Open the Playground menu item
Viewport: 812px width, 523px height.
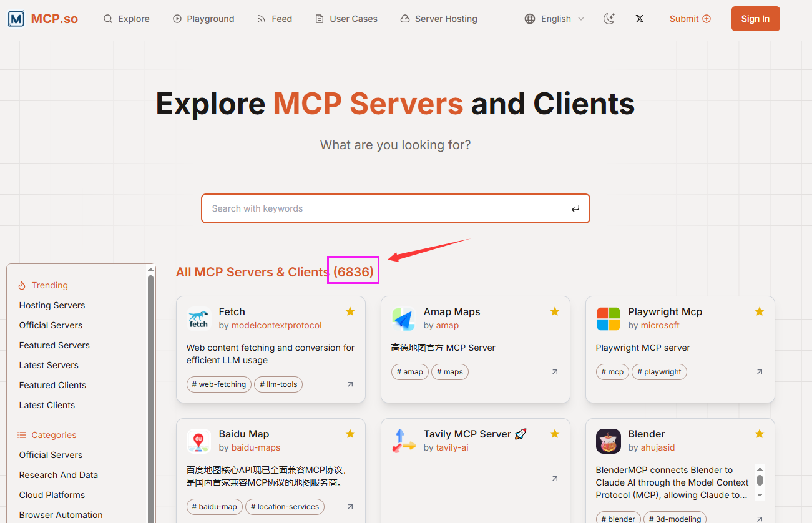tap(203, 19)
